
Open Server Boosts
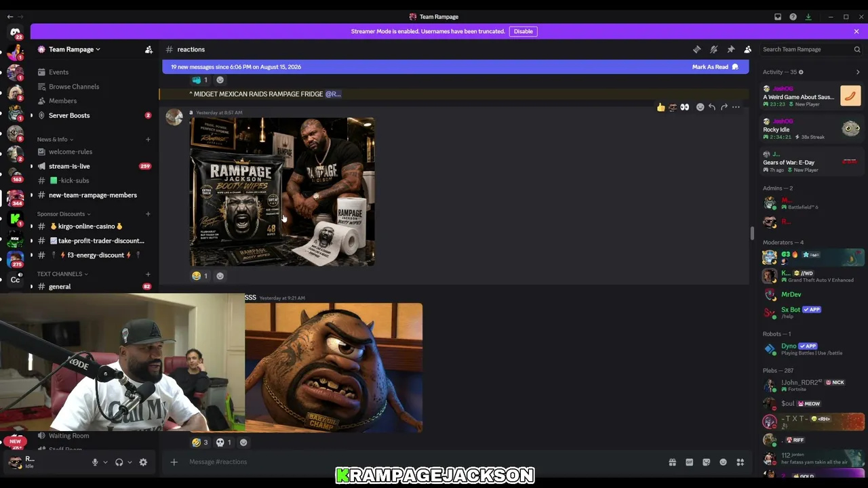click(94, 115)
